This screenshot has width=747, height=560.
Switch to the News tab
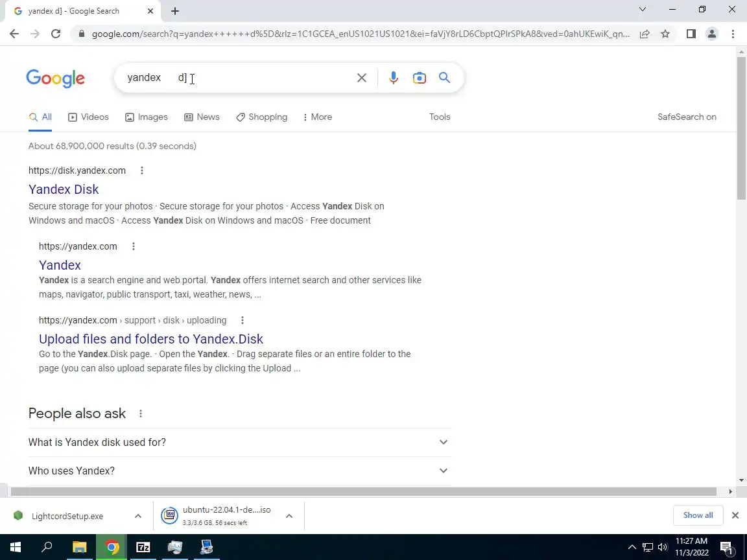coord(202,117)
